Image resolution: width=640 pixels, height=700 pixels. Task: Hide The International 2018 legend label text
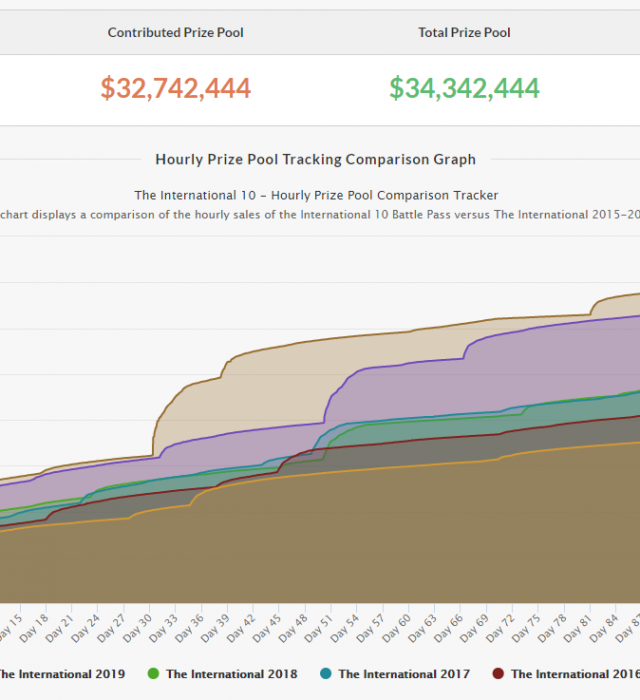231,674
